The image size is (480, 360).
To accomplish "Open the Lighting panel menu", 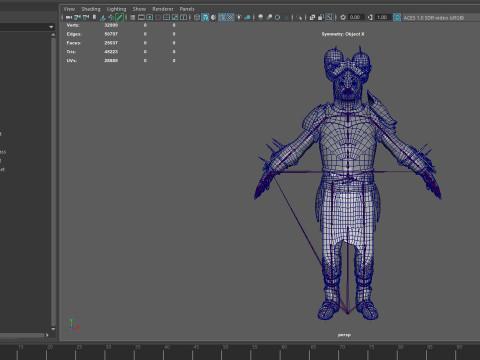I will pyautogui.click(x=116, y=9).
